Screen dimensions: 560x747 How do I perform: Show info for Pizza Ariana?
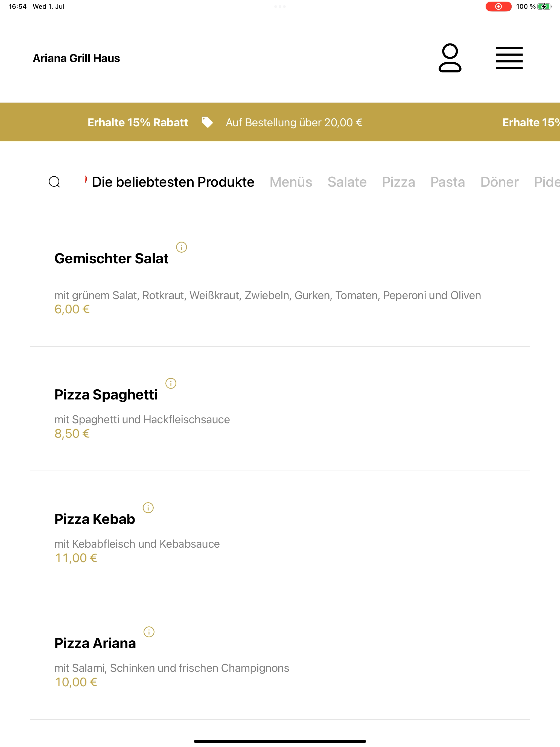[x=149, y=632]
